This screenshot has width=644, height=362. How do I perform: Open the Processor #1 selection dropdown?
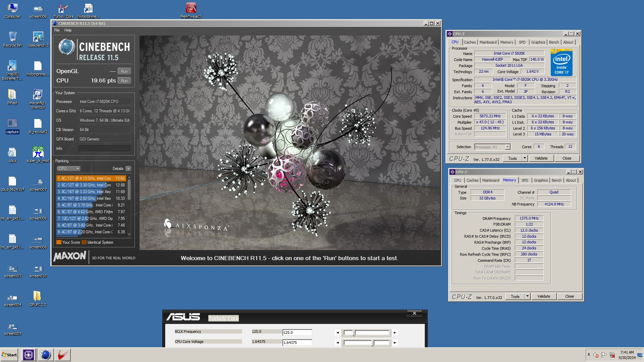(492, 147)
